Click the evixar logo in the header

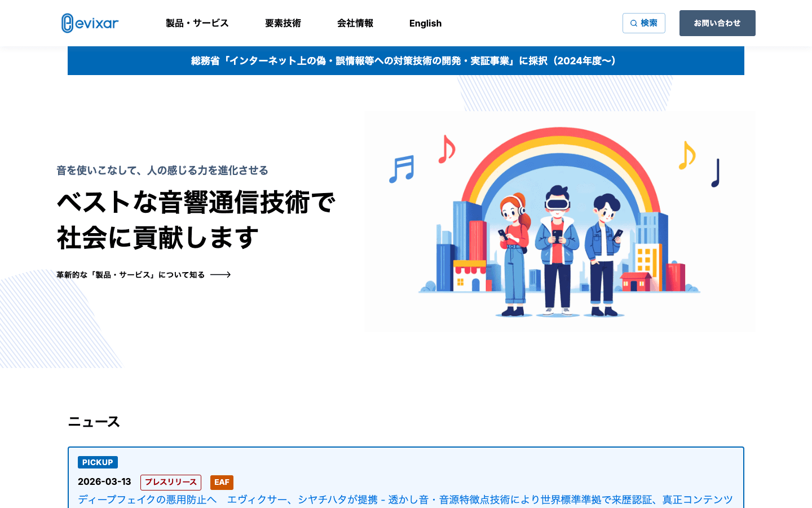pyautogui.click(x=90, y=23)
